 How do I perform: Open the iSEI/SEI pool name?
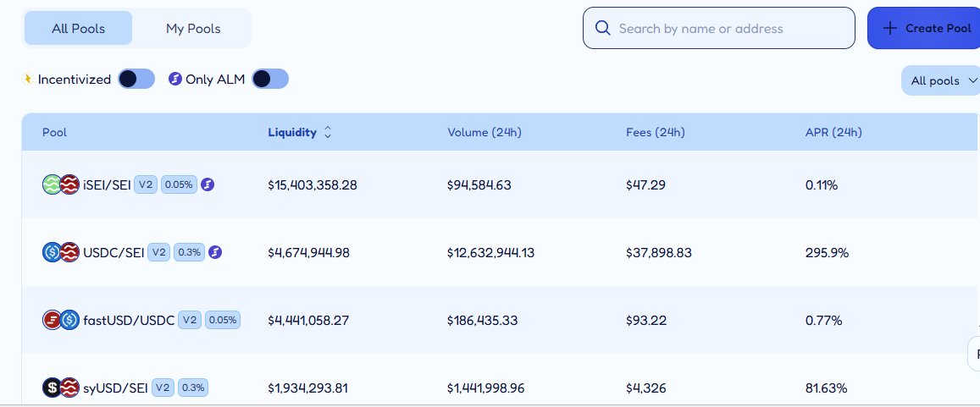tap(107, 184)
